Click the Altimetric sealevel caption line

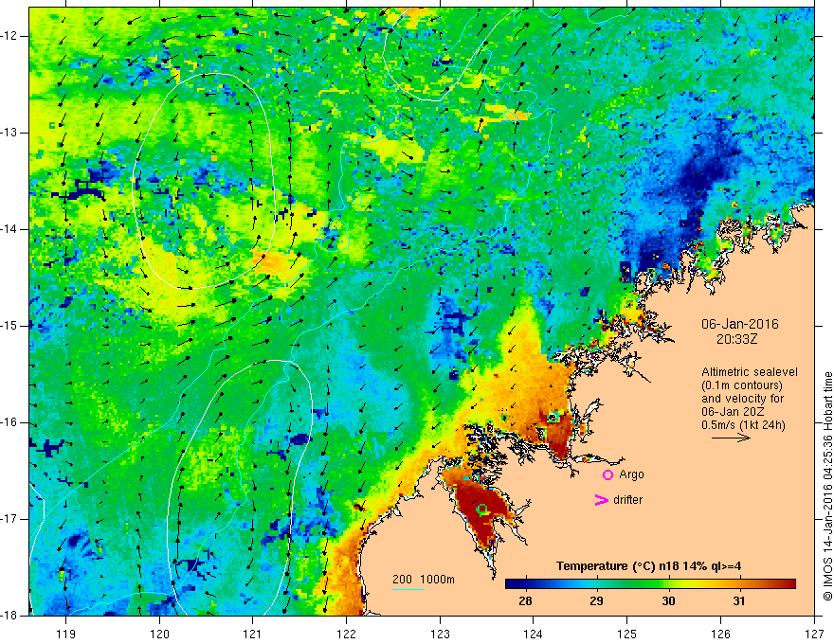[x=750, y=372]
